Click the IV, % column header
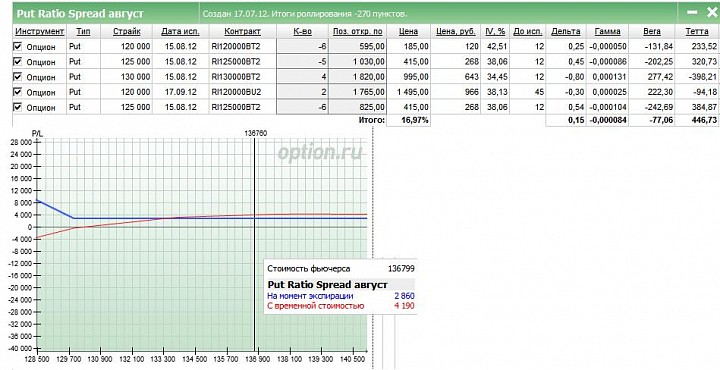The image size is (720, 370). point(495,31)
